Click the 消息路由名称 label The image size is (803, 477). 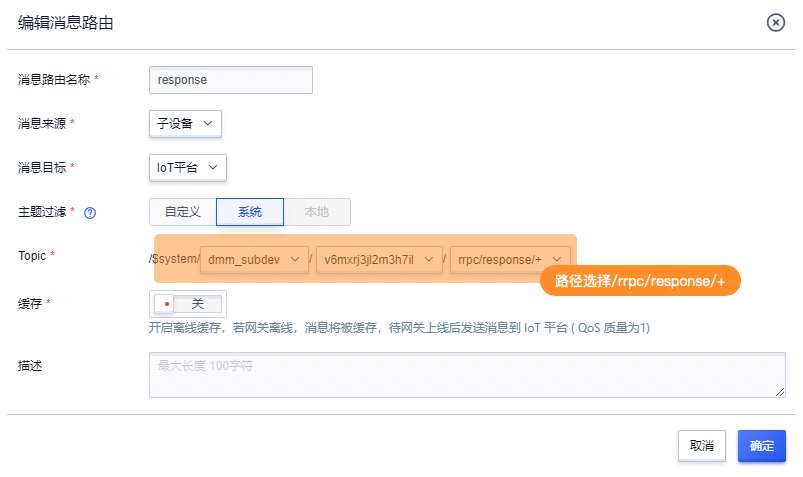tap(54, 79)
